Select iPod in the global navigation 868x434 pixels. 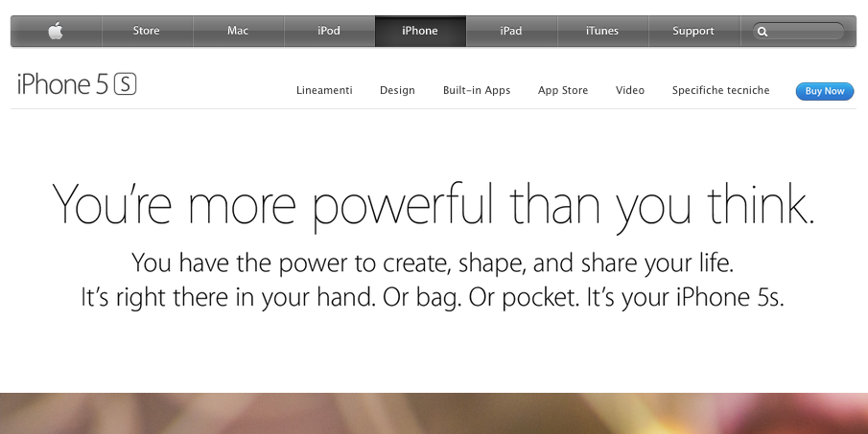[x=329, y=31]
